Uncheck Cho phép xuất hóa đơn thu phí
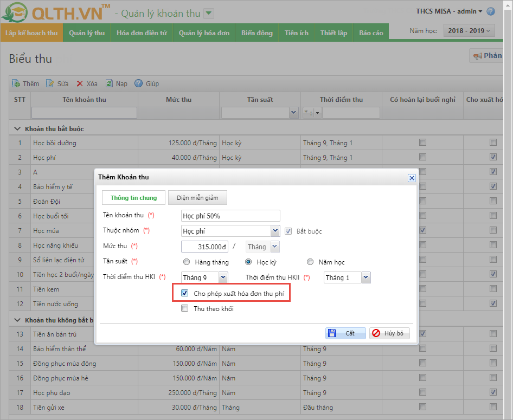This screenshot has height=420, width=513. click(185, 293)
